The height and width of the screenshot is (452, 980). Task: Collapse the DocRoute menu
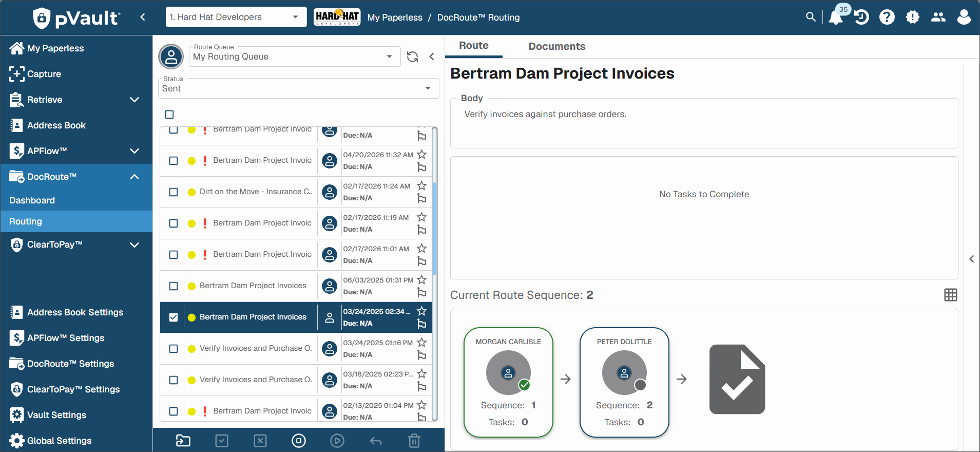pyautogui.click(x=134, y=177)
